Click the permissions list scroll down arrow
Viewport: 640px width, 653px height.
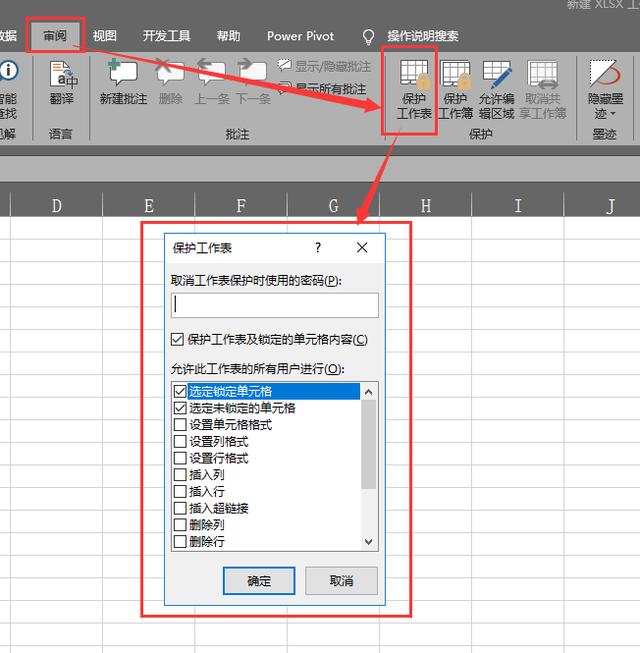coord(369,542)
